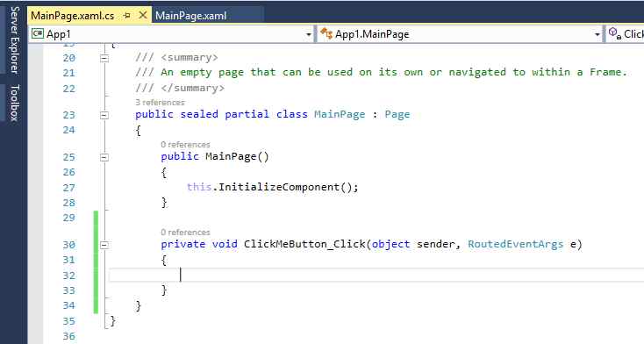The image size is (644, 344).
Task: Open '0 references' above ClickMeButton_Click
Action: [x=185, y=233]
